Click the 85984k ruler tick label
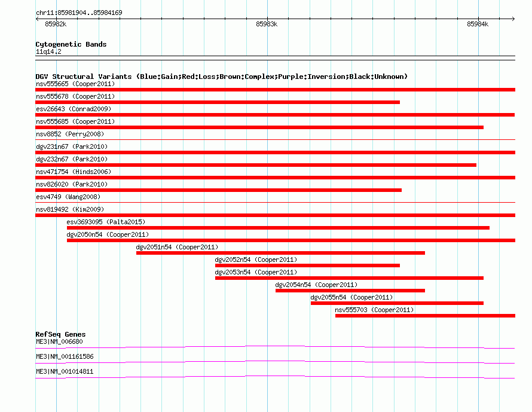This screenshot has height=412, width=532. (478, 24)
